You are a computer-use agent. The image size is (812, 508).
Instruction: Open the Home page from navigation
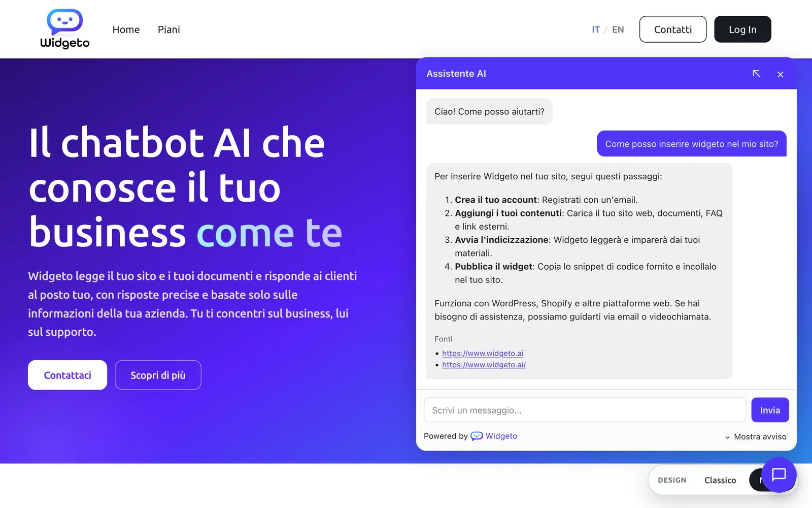coord(126,29)
